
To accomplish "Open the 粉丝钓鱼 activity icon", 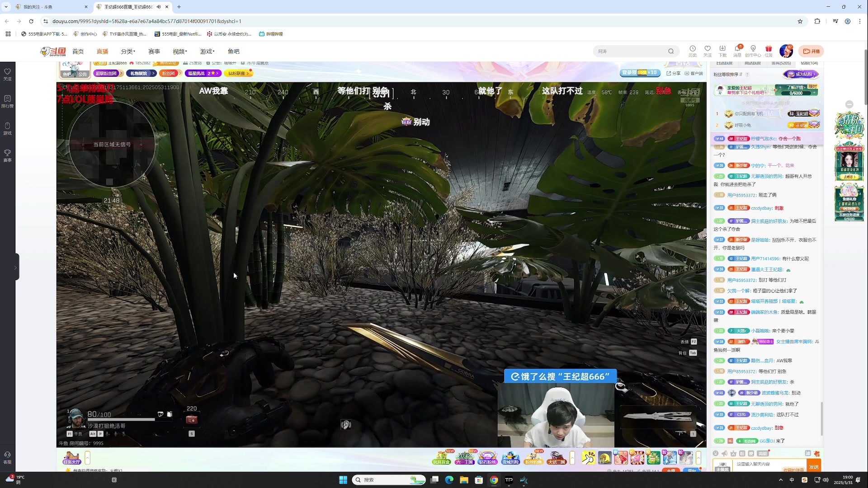I will 533,458.
